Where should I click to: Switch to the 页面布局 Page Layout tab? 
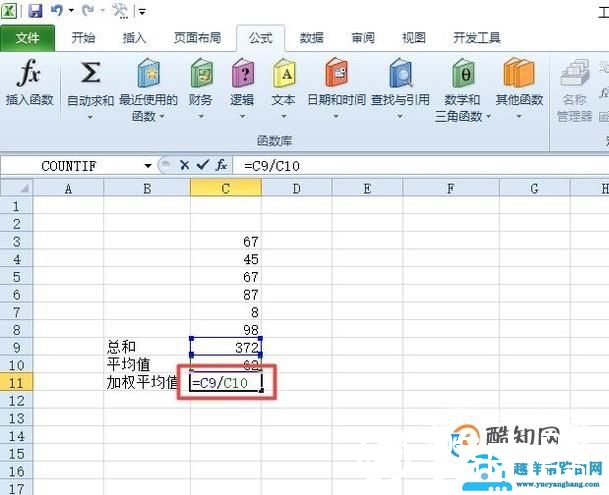click(198, 38)
